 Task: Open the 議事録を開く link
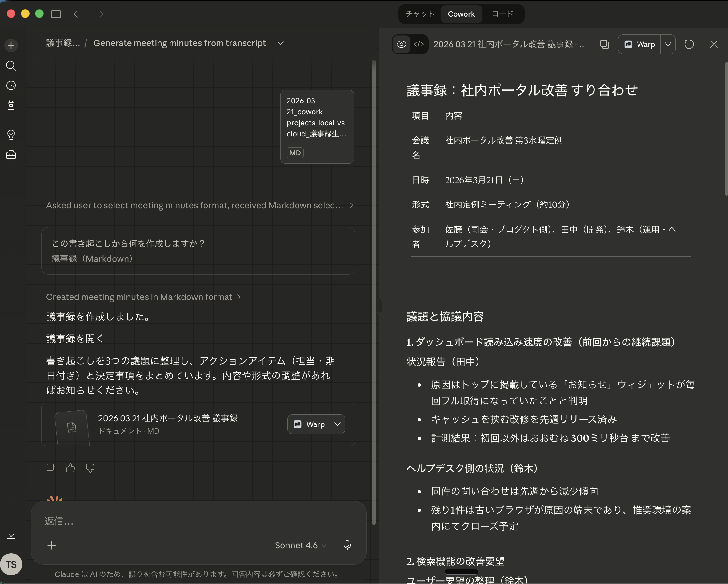[75, 339]
